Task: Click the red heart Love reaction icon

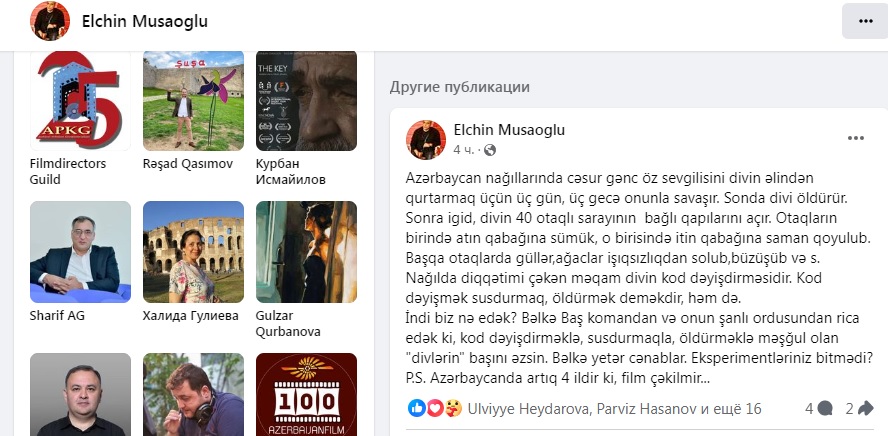Action: coord(434,408)
